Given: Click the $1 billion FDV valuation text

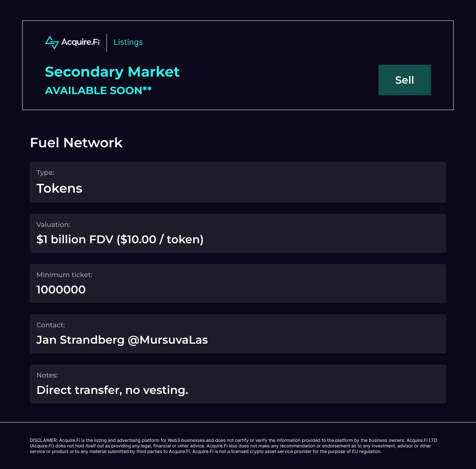Looking at the screenshot, I should coord(120,239).
